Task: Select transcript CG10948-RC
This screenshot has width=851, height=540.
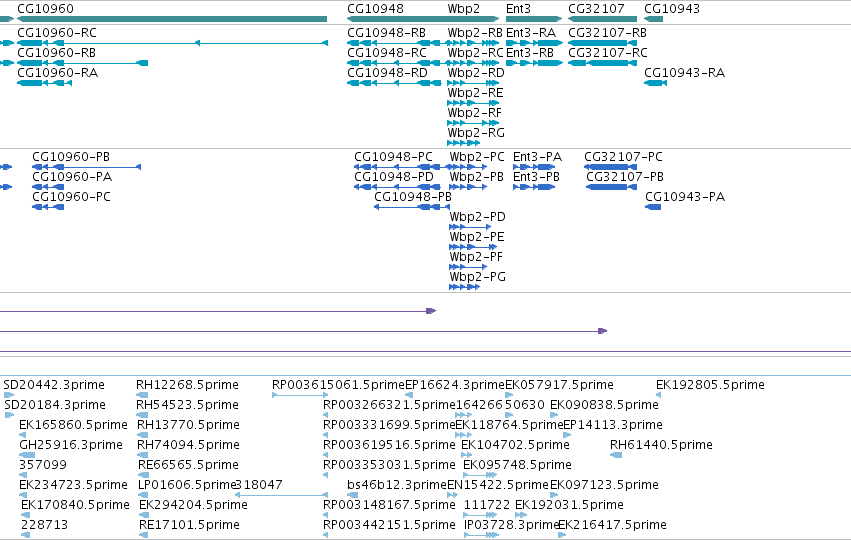Action: pos(387,53)
